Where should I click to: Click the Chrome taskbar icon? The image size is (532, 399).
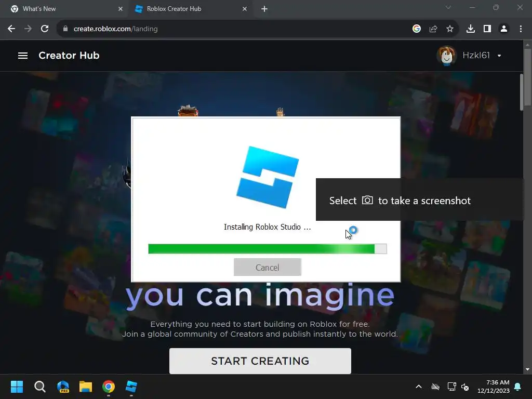coord(109,387)
